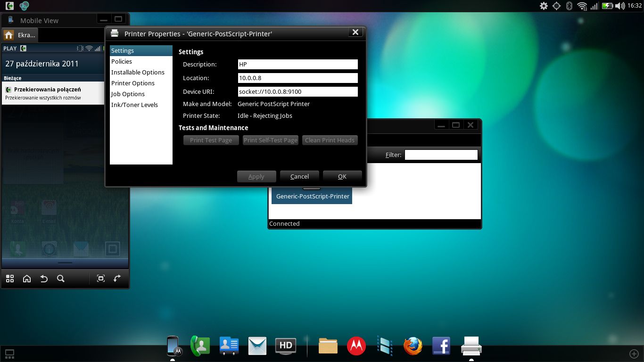Click the Device URI text field
This screenshot has width=644, height=362.
click(298, 91)
